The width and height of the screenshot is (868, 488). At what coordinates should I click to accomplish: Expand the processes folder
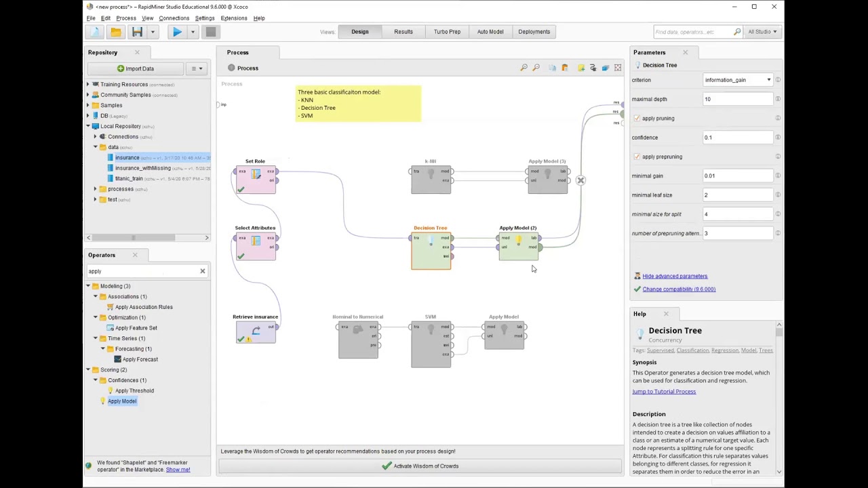tap(95, 189)
